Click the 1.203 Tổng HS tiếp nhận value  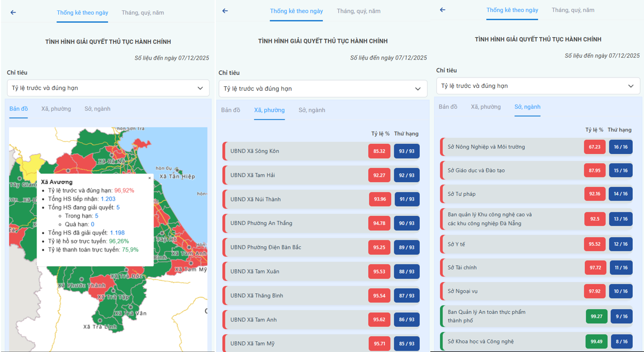click(x=108, y=199)
